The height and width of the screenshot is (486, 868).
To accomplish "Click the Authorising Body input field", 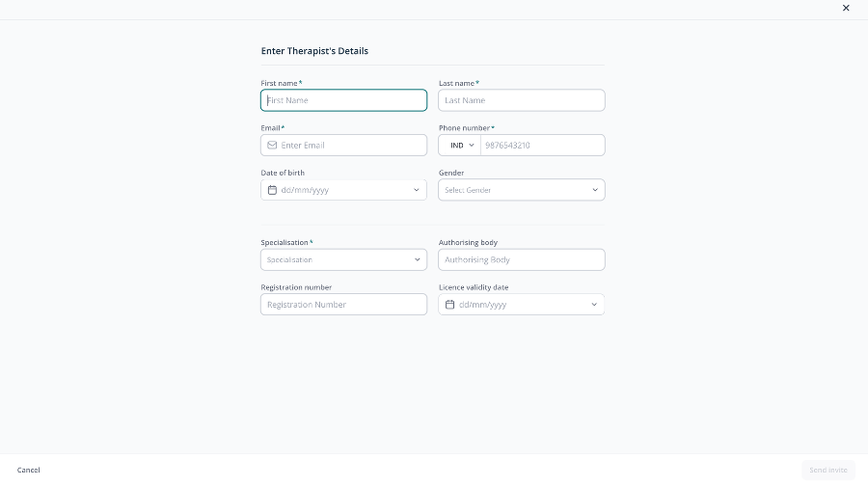I will coord(522,259).
